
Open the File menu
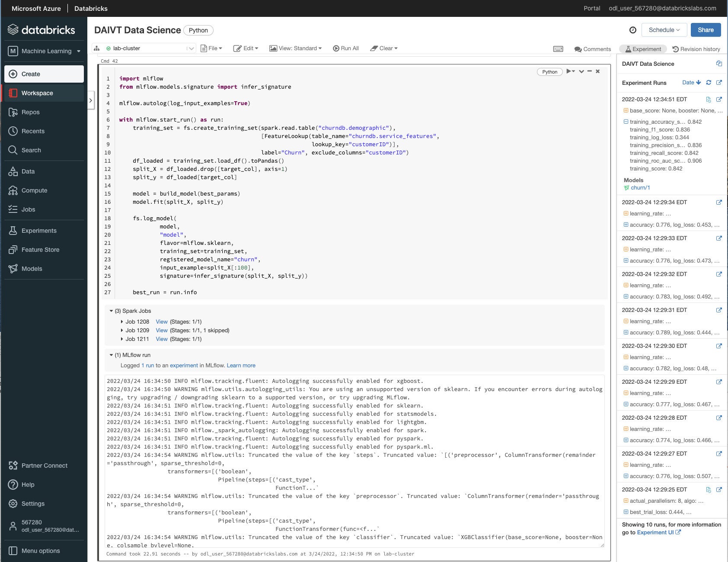click(x=212, y=48)
